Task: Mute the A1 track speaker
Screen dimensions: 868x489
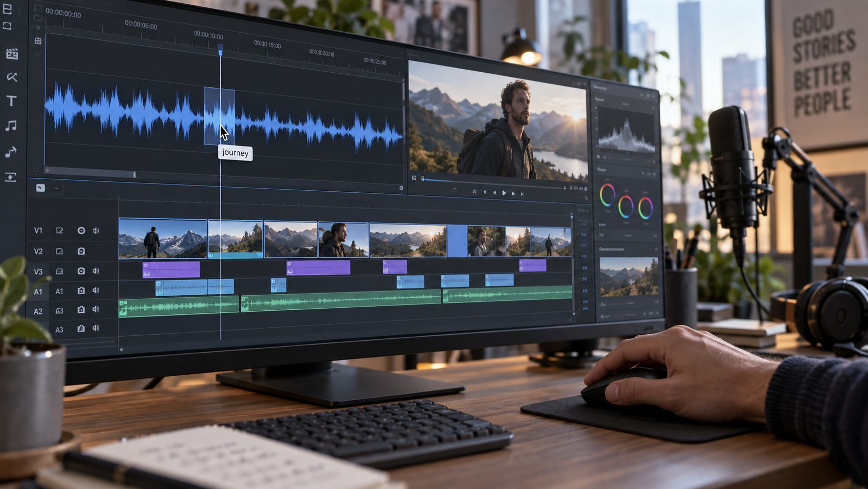Action: click(x=96, y=290)
